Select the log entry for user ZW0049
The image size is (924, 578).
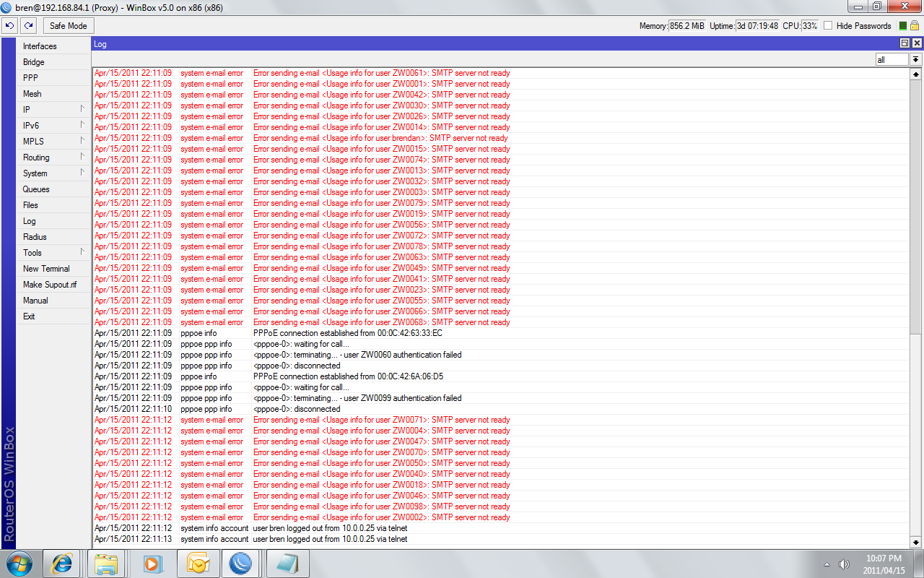[x=501, y=268]
